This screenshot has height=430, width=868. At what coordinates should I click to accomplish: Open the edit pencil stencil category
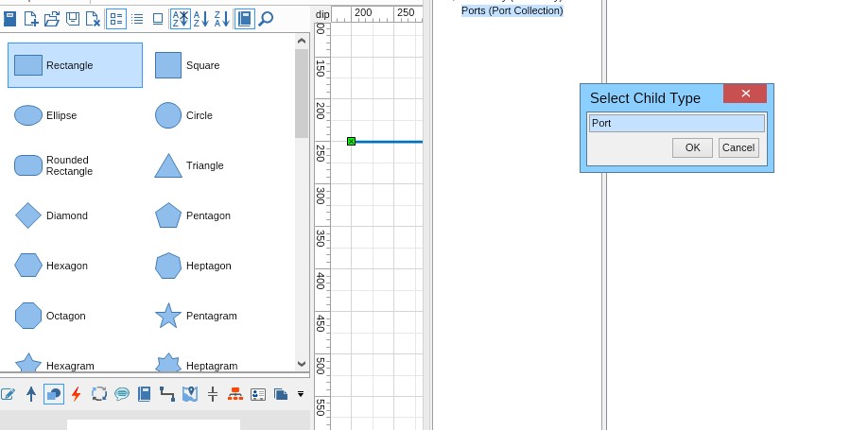(x=8, y=394)
